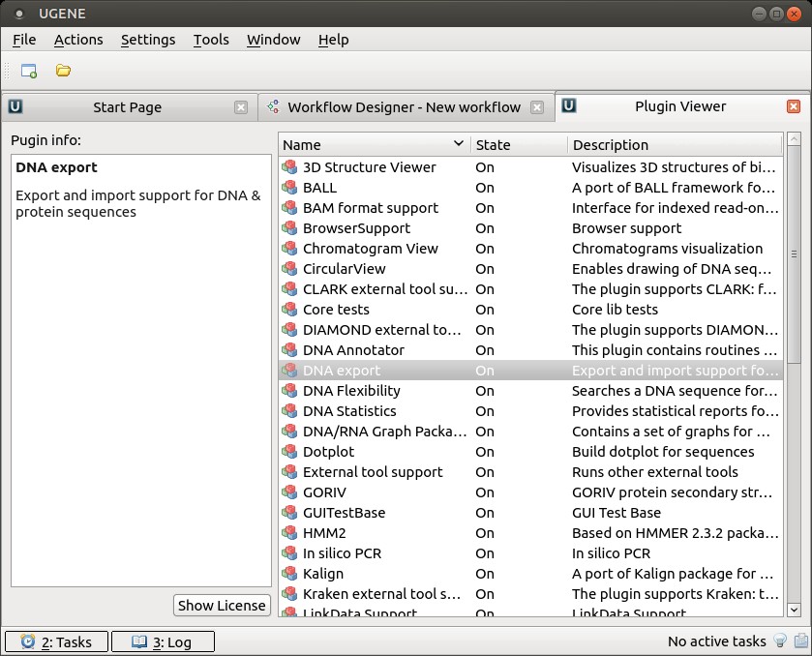
Task: Click the State column header
Action: point(520,144)
